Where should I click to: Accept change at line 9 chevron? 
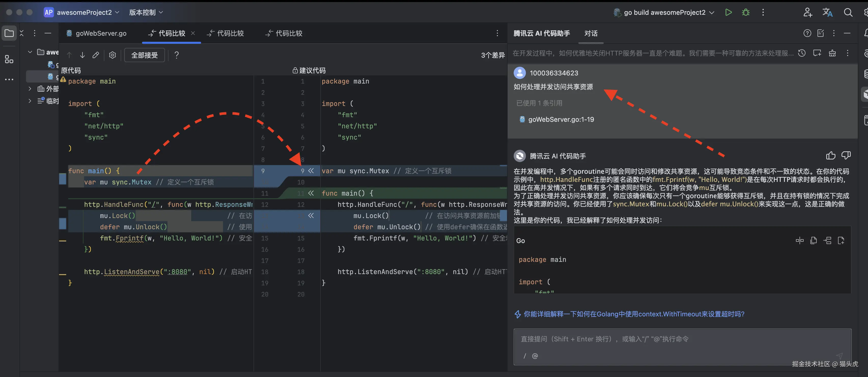[311, 171]
